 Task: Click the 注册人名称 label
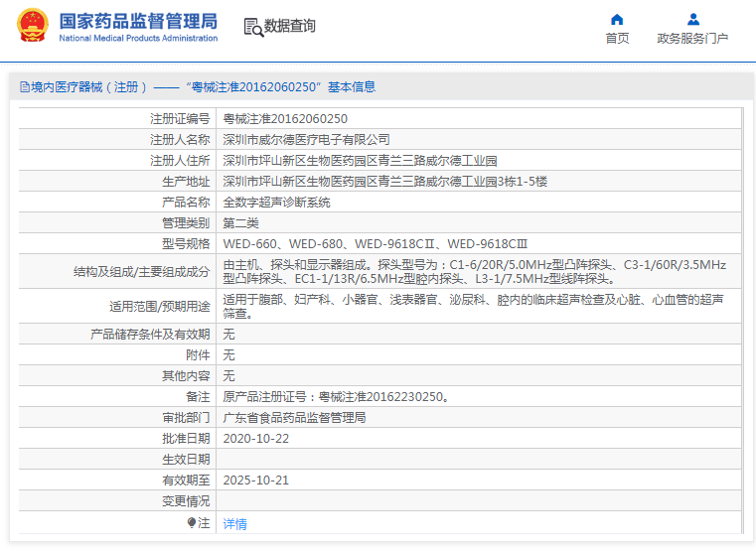point(180,140)
